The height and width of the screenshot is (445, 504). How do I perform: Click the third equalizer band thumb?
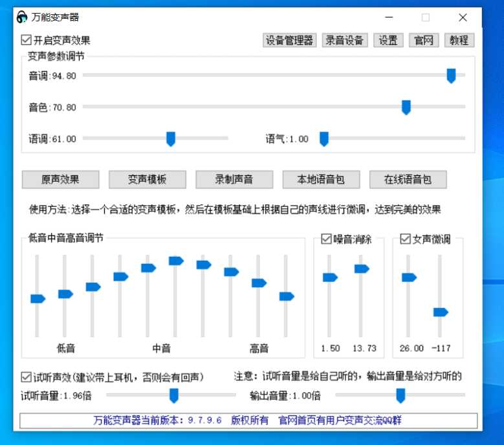pos(93,287)
